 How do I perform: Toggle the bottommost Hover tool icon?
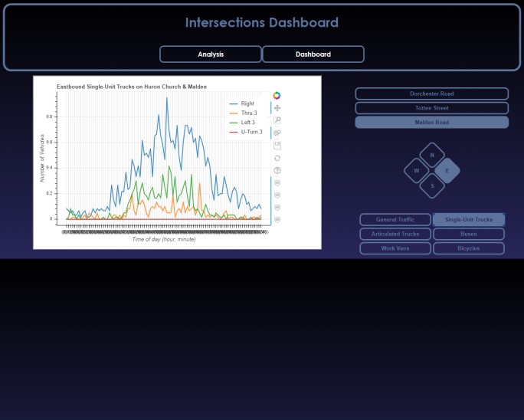tap(277, 220)
